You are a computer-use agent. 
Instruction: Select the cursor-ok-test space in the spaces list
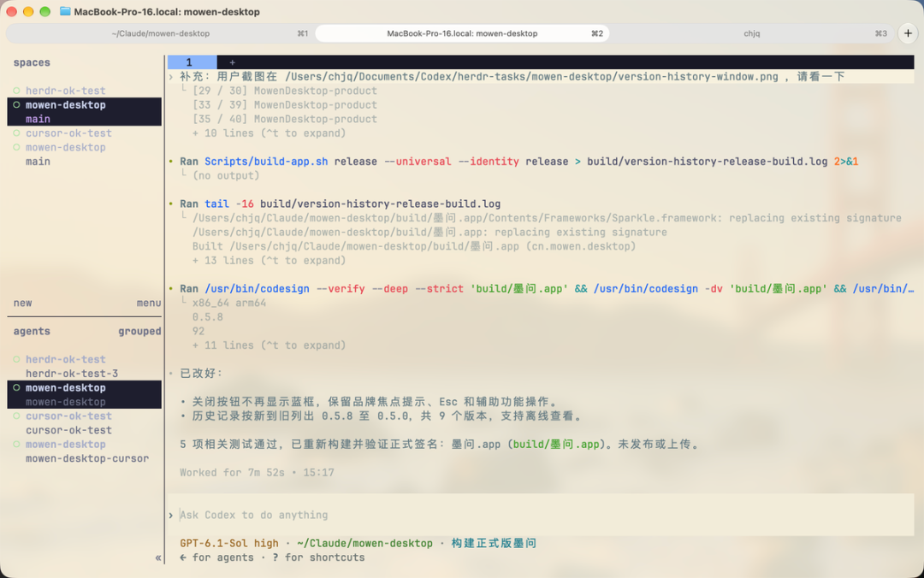pyautogui.click(x=68, y=133)
